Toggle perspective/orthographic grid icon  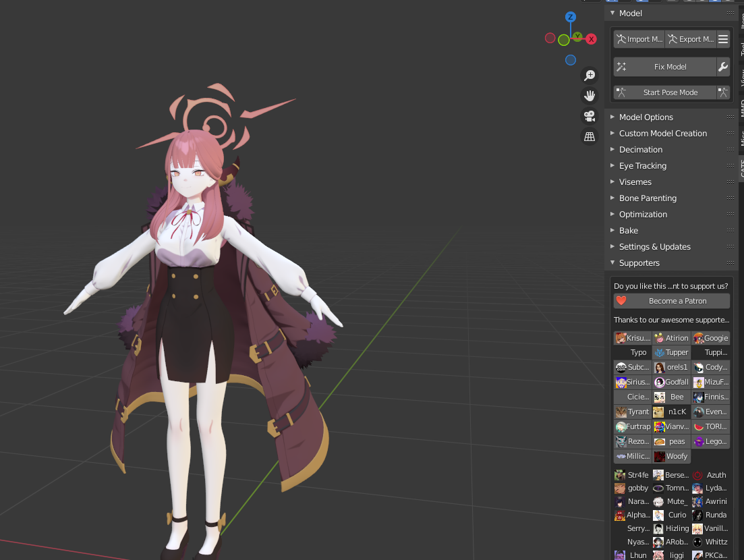pyautogui.click(x=590, y=137)
